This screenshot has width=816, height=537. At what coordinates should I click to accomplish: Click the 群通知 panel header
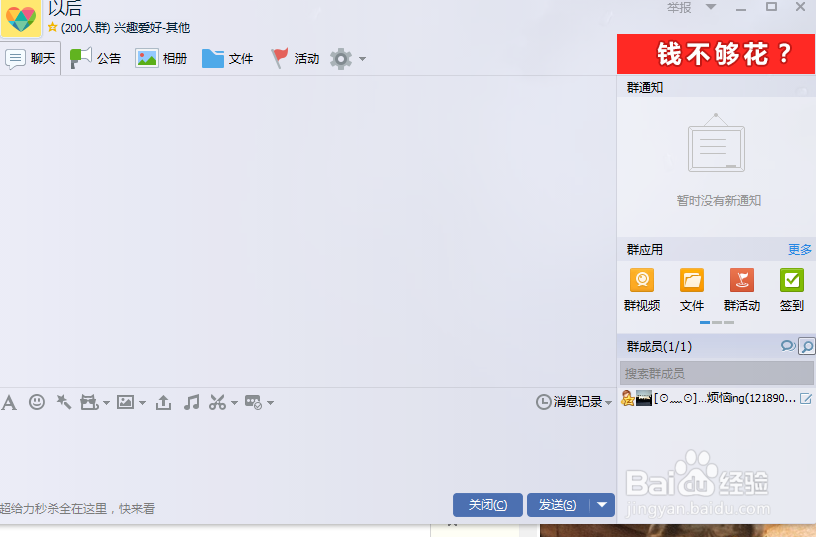point(645,87)
